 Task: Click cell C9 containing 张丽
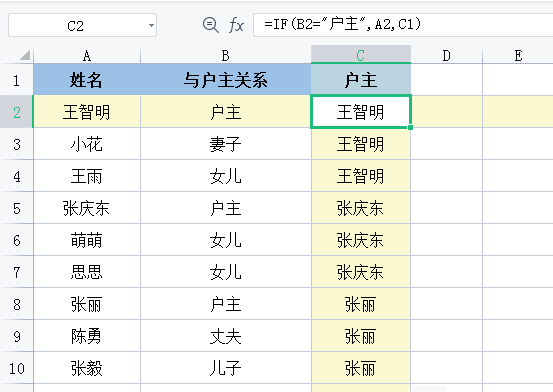[x=361, y=336]
